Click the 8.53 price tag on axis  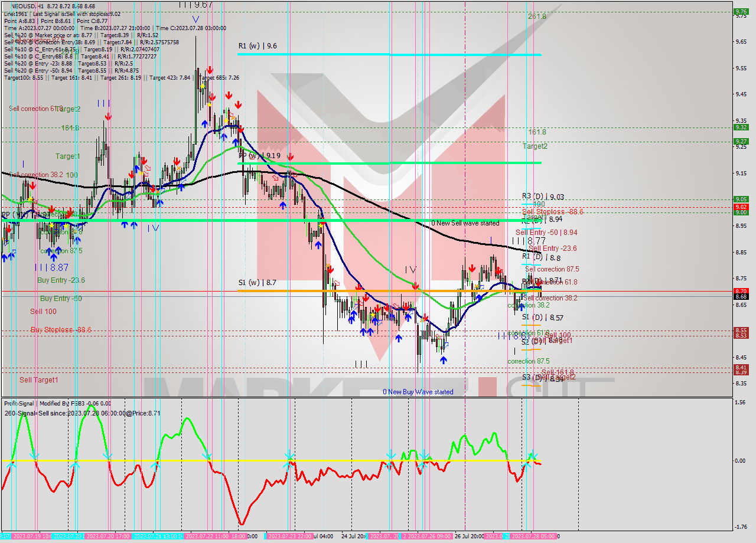pos(741,336)
